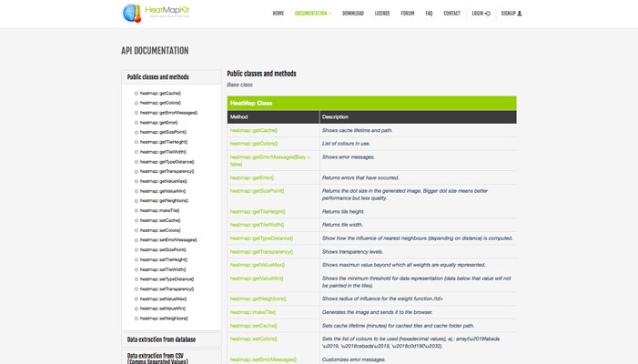Click the Login button with arrow icon
Viewport: 638px width, 364px height.
[481, 14]
